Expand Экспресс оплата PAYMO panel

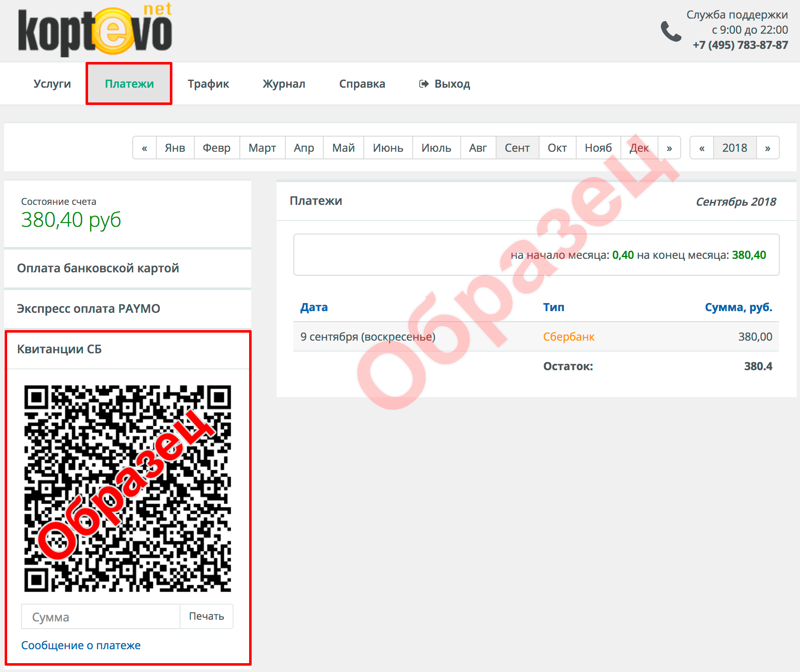click(x=89, y=309)
